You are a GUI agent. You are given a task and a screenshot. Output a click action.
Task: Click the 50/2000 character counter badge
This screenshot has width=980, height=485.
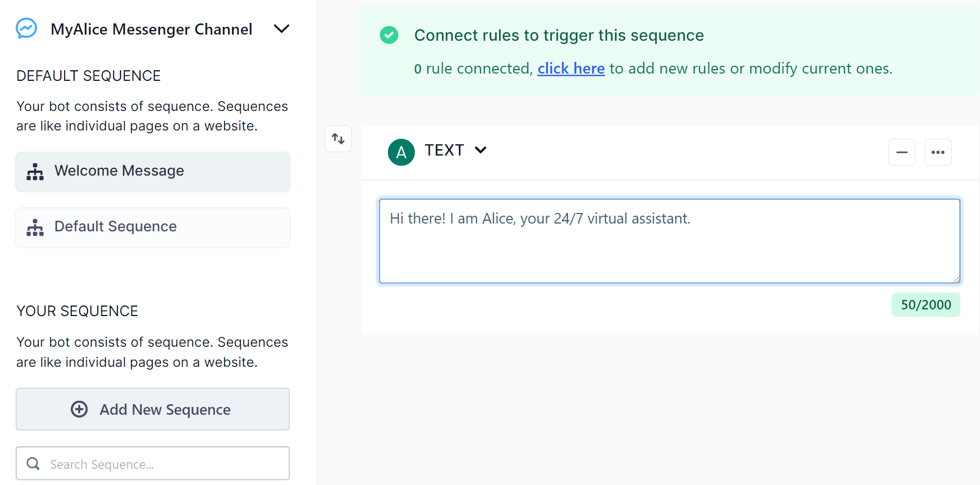[926, 305]
